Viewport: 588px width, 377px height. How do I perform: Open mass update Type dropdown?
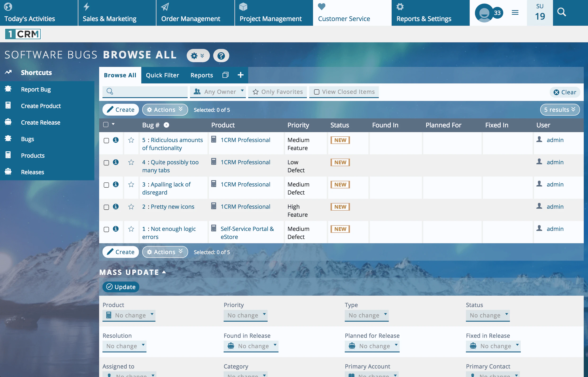[367, 315]
